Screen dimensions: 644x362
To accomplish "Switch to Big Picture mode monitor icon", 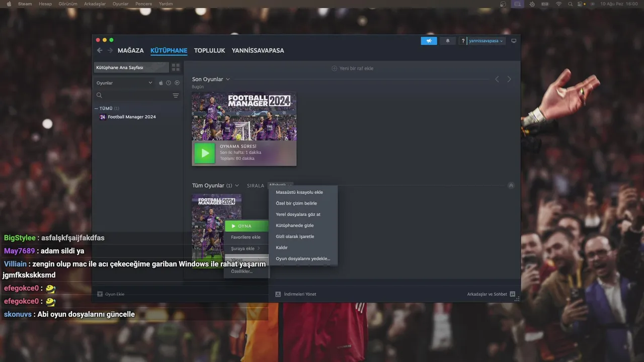I will (x=514, y=41).
